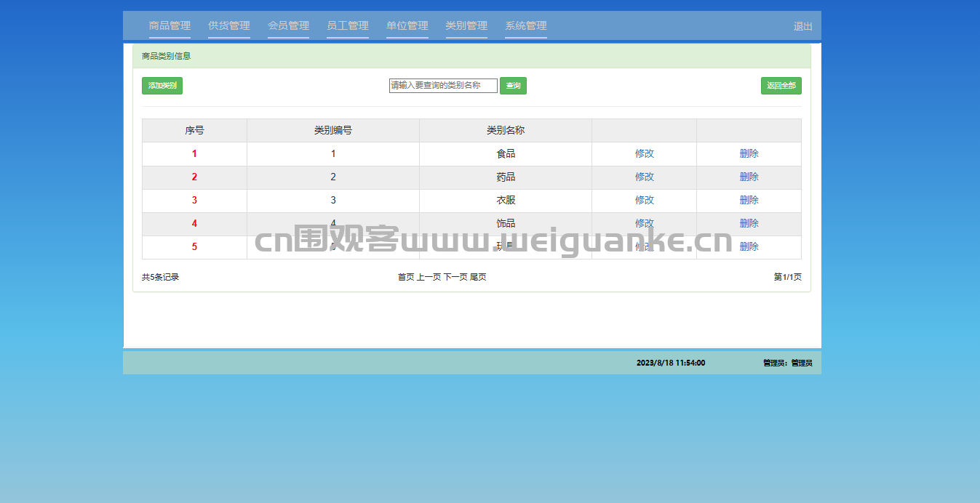The width and height of the screenshot is (980, 503).
Task: Click 删除 for the 饰品 row
Action: pyautogui.click(x=749, y=223)
